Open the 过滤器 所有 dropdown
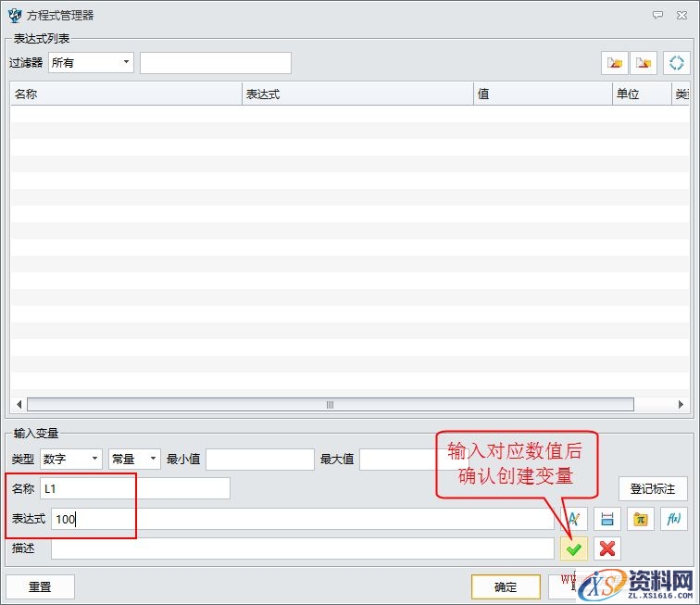The height and width of the screenshot is (605, 700). (x=91, y=63)
